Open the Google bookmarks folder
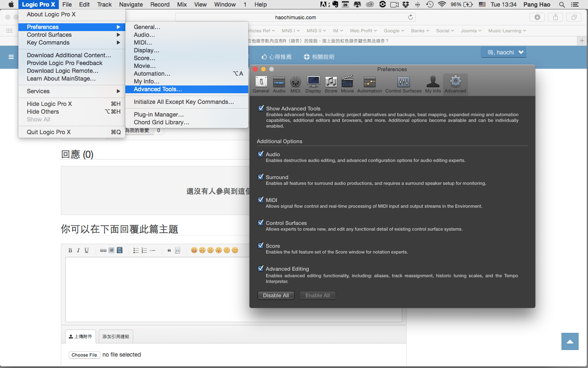Viewport: 588px width, 368px height. point(394,31)
